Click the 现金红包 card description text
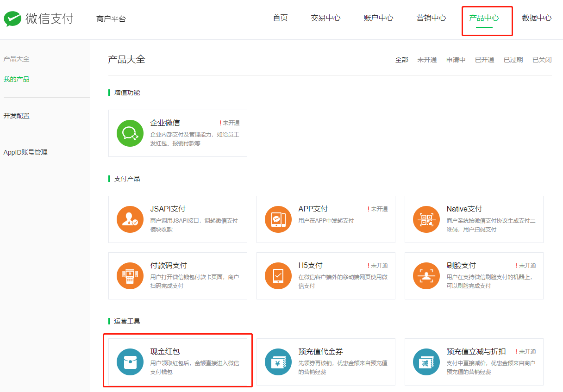563x392 pixels. pyautogui.click(x=194, y=367)
